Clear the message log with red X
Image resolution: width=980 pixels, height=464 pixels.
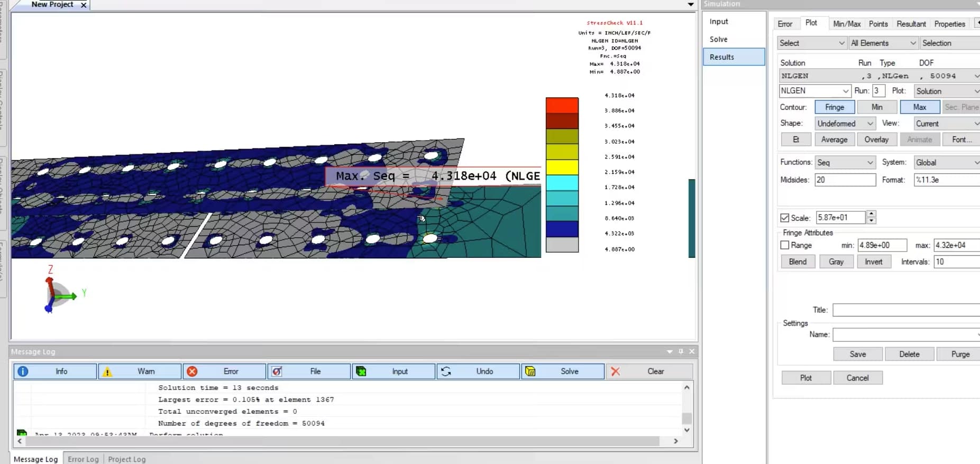coord(615,372)
